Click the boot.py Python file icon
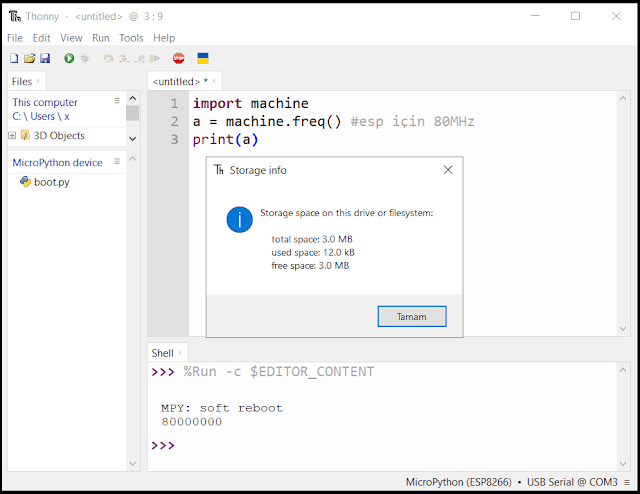This screenshot has height=494, width=640. tap(25, 182)
